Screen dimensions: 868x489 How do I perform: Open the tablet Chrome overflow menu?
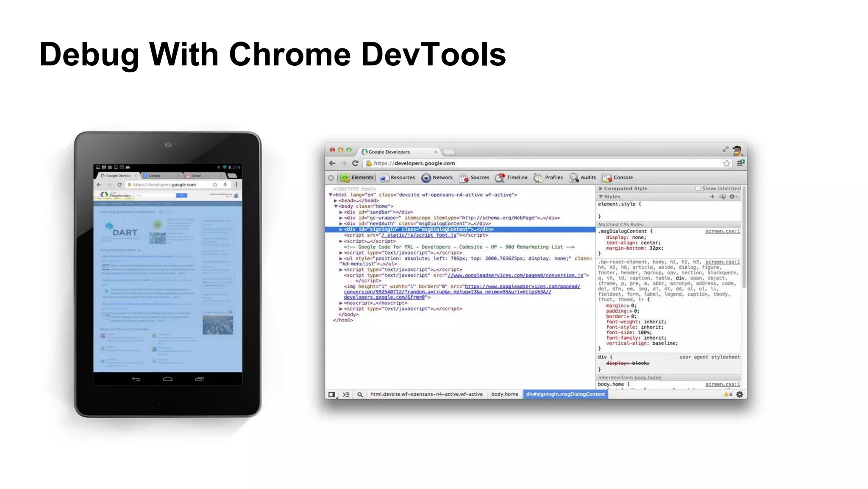tap(236, 185)
